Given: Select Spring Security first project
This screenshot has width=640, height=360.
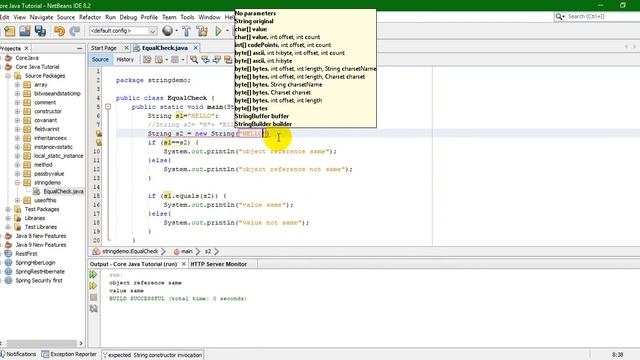Looking at the screenshot, I should pos(39,280).
